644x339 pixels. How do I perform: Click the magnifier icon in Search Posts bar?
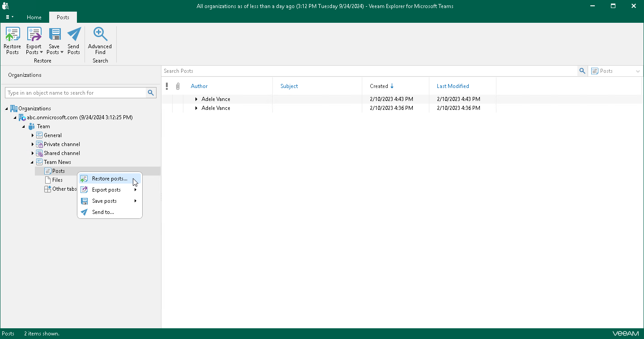pos(582,71)
